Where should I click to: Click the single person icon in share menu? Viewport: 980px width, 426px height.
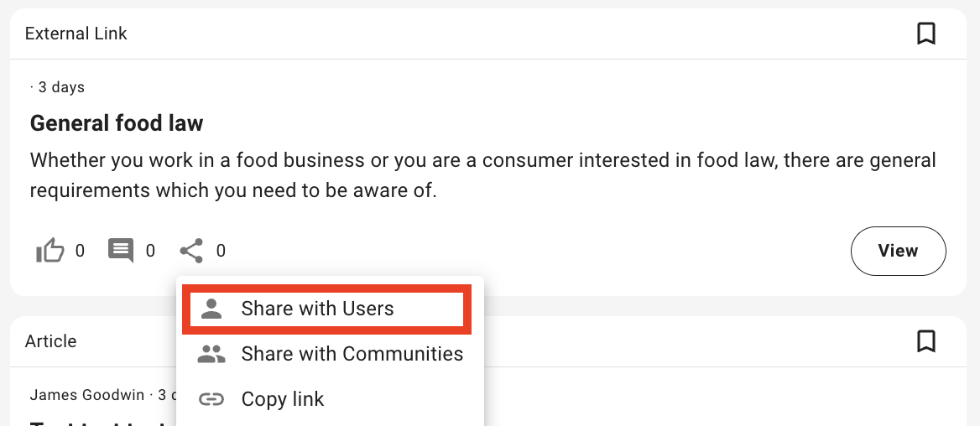click(211, 309)
